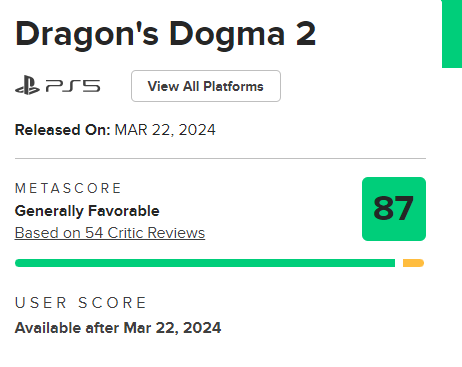Click the green block at top-right edge
The image size is (462, 367).
[x=452, y=34]
